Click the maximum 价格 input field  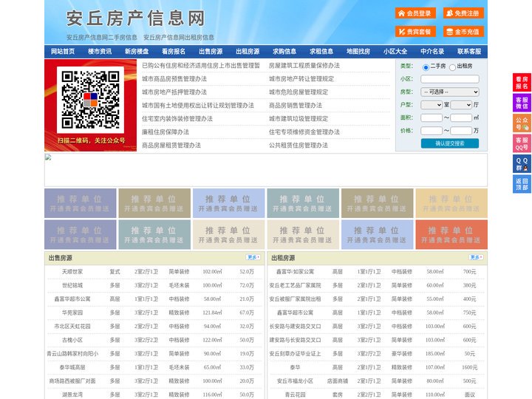[x=461, y=131]
